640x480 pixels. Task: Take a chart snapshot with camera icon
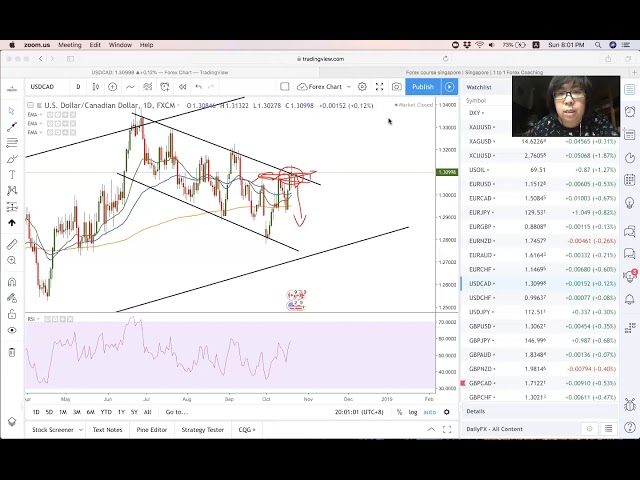pos(395,87)
